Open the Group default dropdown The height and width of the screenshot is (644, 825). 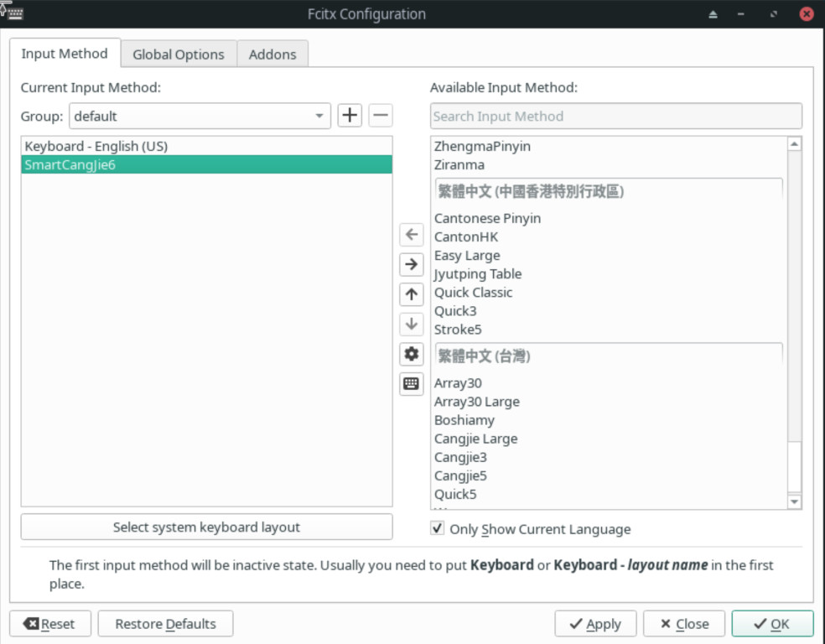[200, 116]
